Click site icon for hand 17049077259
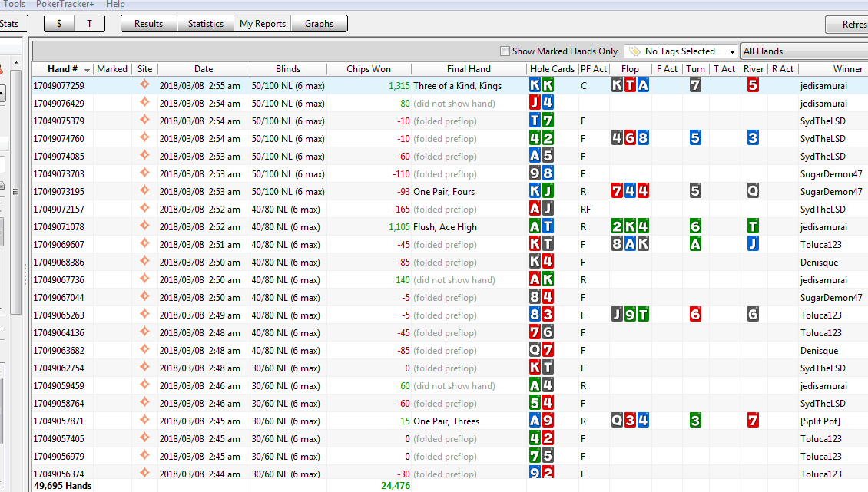 coord(144,84)
